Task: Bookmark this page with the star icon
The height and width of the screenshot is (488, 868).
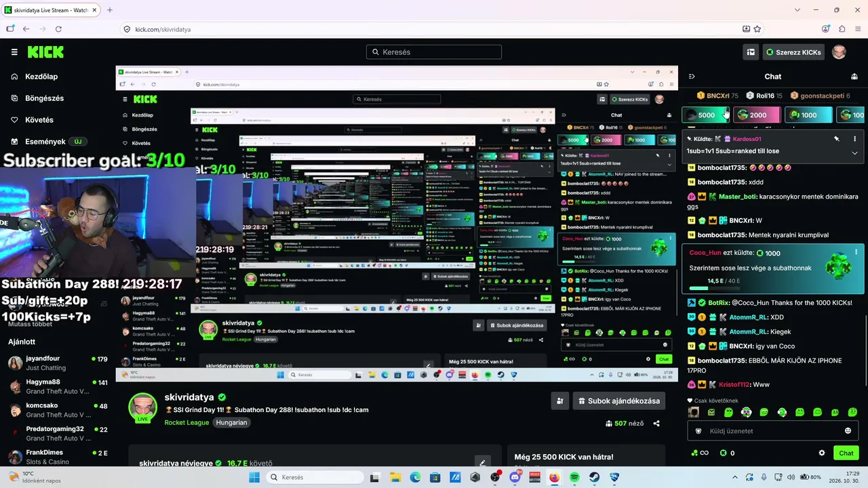Action: pyautogui.click(x=757, y=29)
